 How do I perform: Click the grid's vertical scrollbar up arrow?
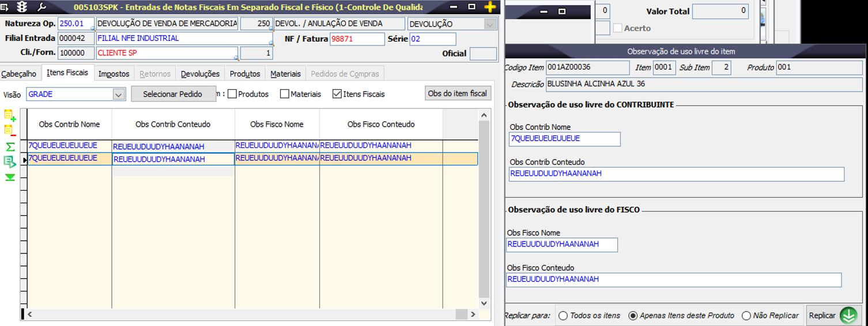click(x=484, y=115)
